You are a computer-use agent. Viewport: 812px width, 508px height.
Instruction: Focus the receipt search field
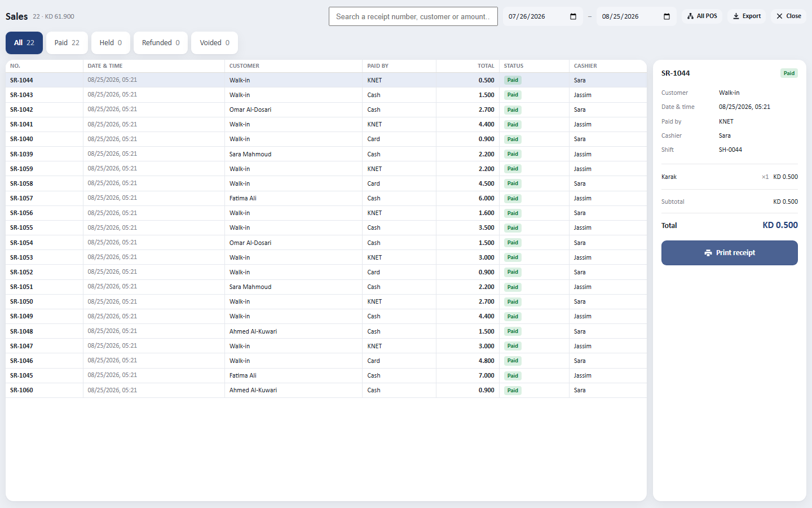(x=413, y=16)
